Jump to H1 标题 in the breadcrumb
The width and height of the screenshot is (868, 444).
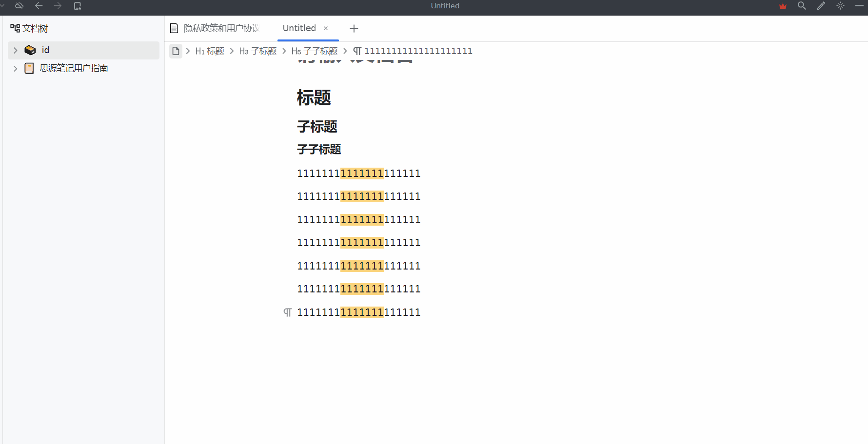(x=210, y=51)
